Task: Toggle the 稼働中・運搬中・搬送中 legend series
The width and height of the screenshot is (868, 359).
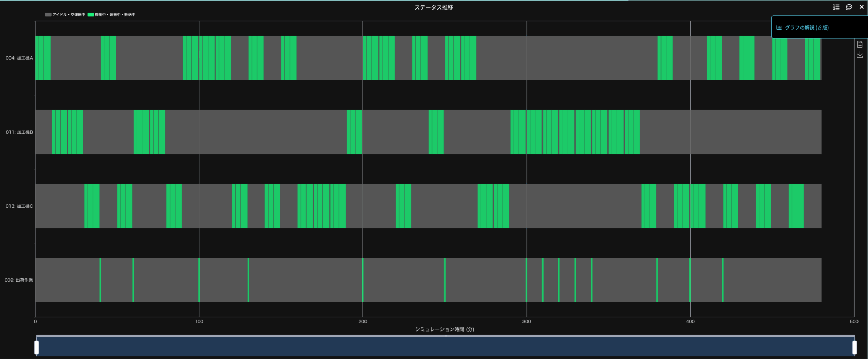Action: pos(112,15)
